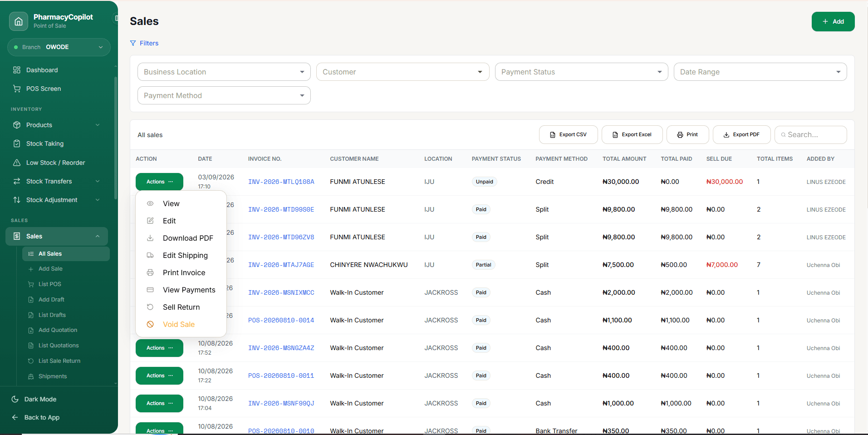The image size is (868, 435).
Task: Click the Dashboard grid icon in sidebar
Action: (x=17, y=70)
